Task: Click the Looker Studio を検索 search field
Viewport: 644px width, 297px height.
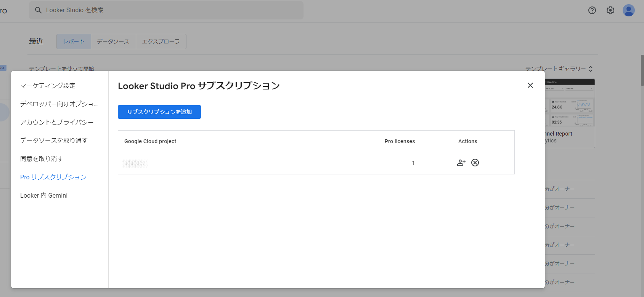Action: pyautogui.click(x=172, y=10)
